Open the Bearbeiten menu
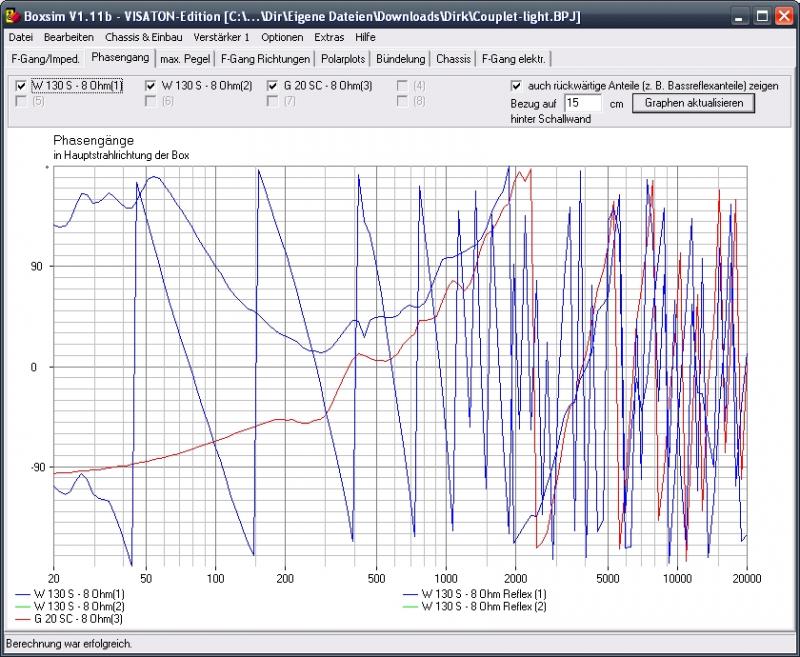 coord(69,37)
